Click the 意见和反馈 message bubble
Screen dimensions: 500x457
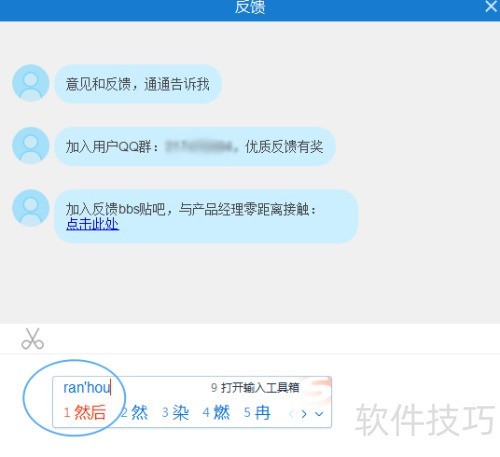[138, 84]
